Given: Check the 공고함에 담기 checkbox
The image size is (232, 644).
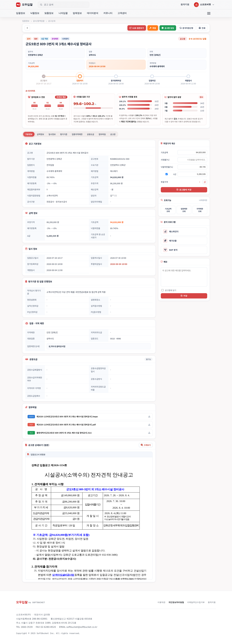Looking at the screenshot, I should point(162,290).
